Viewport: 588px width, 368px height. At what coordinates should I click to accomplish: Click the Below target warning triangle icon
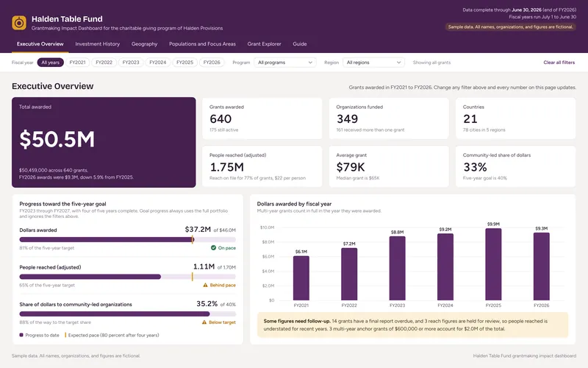coord(204,322)
